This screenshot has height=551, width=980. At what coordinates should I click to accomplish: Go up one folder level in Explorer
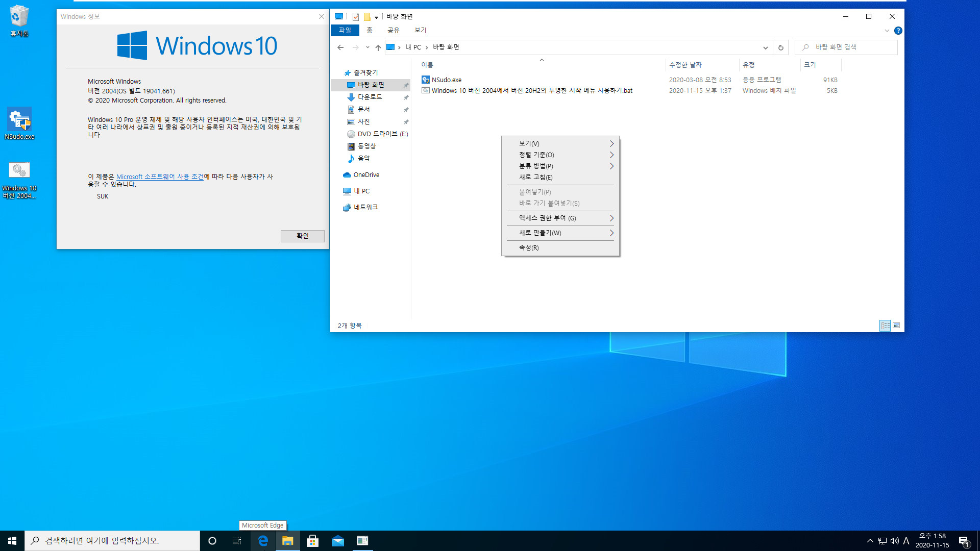coord(378,47)
